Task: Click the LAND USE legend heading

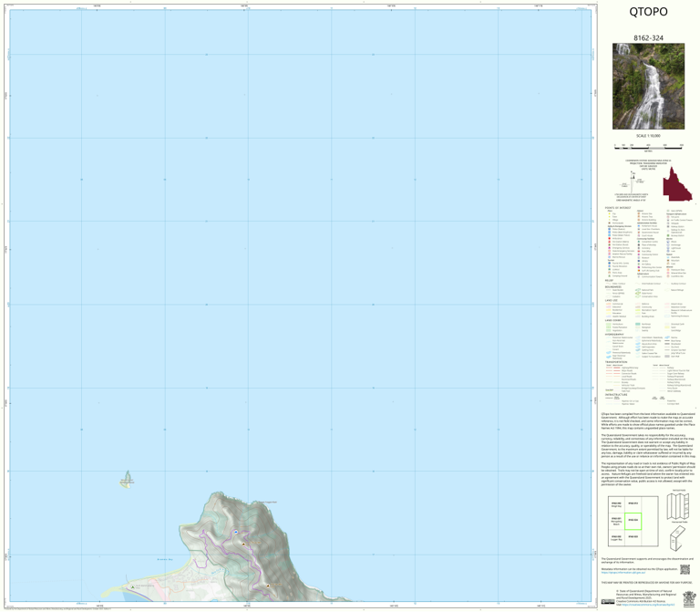Action: (x=612, y=300)
